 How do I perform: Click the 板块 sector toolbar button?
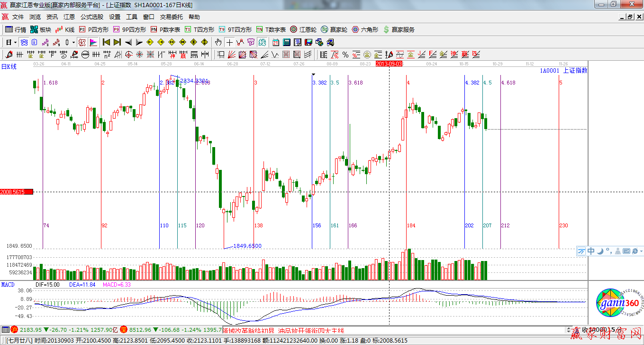click(40, 29)
